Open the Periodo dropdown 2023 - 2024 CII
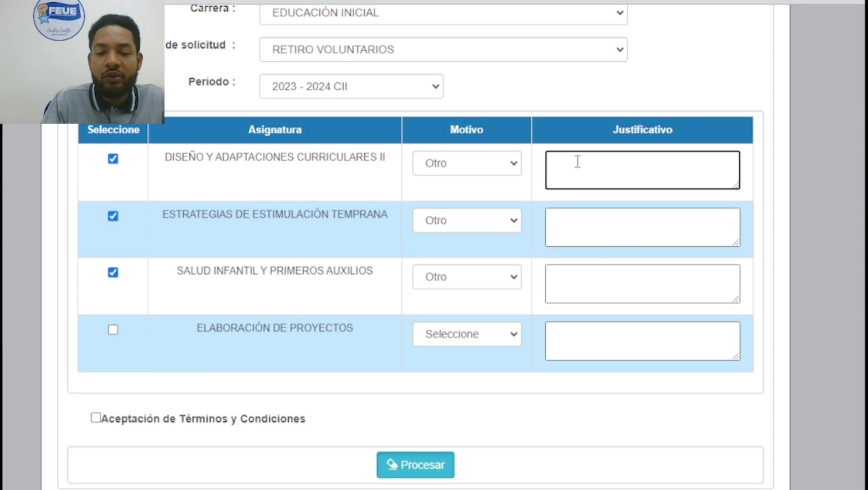 pos(351,86)
